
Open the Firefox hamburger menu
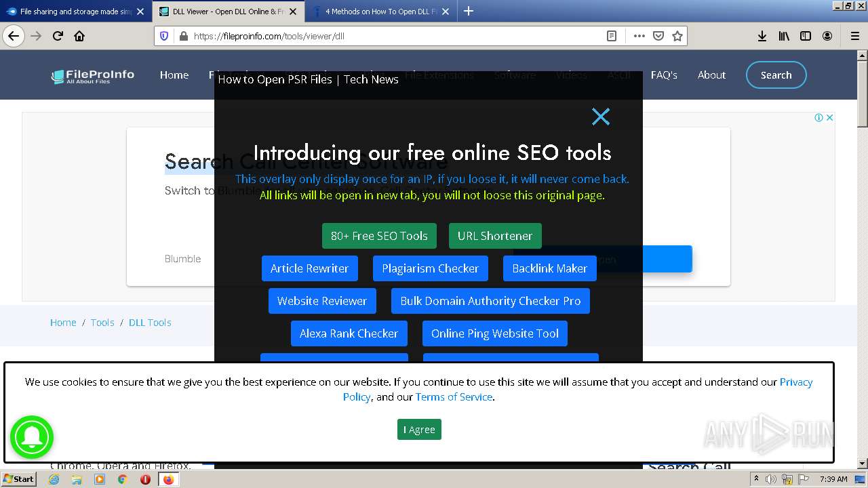854,36
